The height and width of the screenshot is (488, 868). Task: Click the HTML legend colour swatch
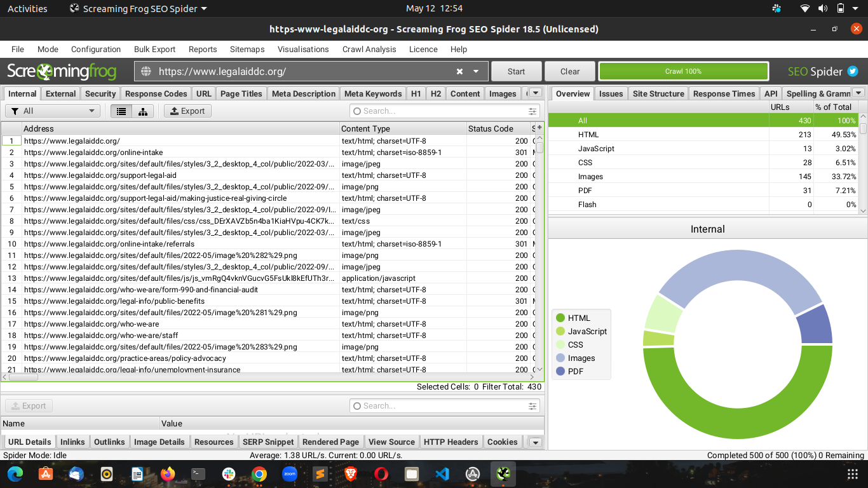pos(560,318)
